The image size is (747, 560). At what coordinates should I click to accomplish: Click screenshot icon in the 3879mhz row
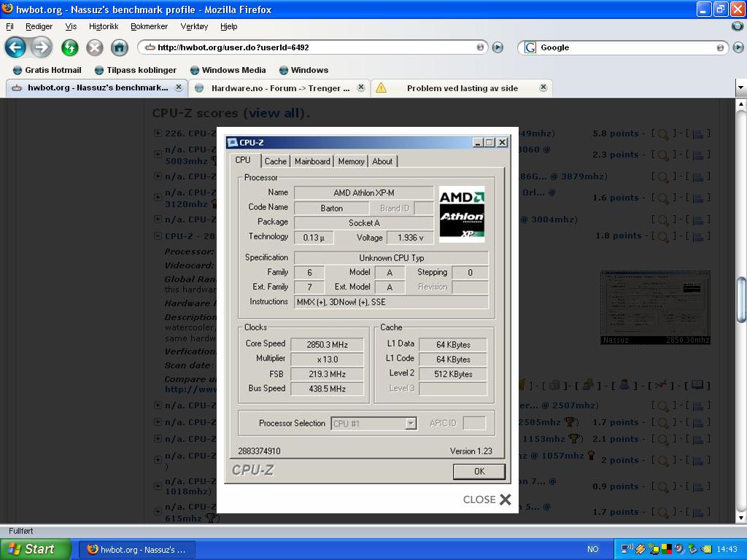coord(697,176)
